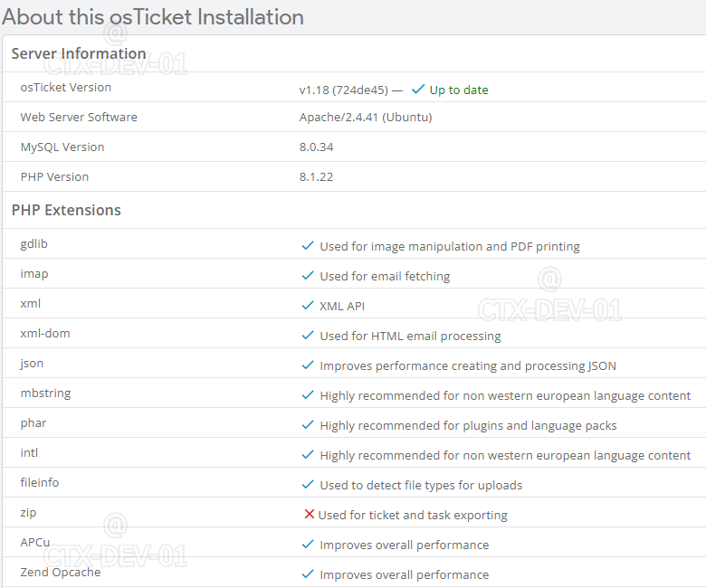Image resolution: width=706 pixels, height=588 pixels.
Task: Click the PHP version value '8.1.22'
Action: coord(316,176)
